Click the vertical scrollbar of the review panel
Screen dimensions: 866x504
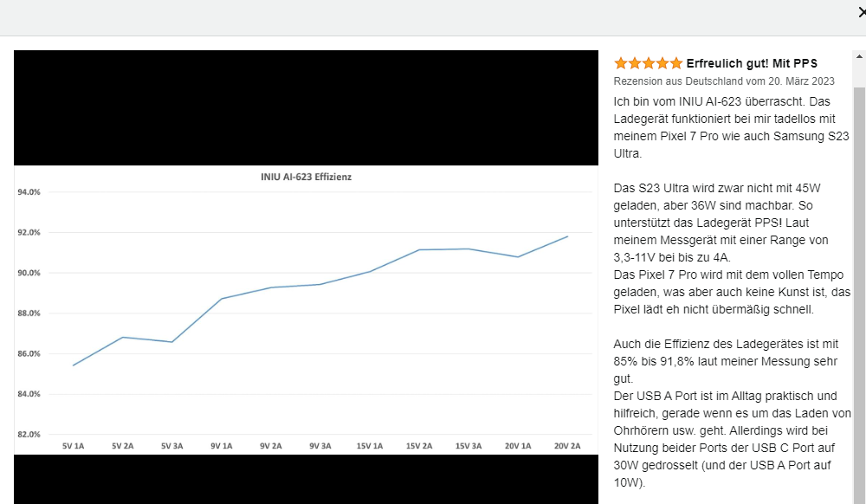pos(859,260)
